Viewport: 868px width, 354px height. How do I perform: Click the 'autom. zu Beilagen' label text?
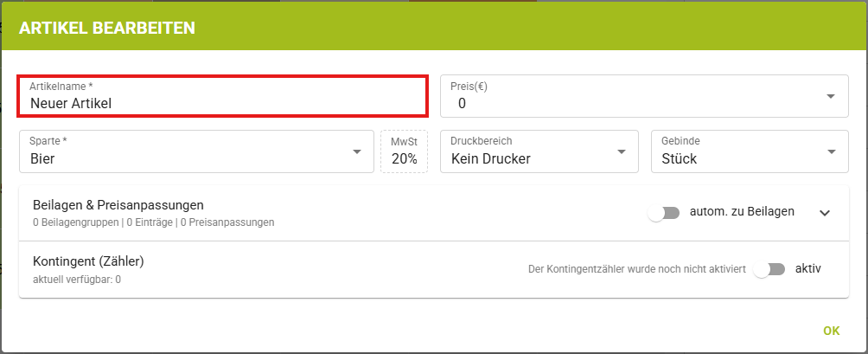pos(742,212)
